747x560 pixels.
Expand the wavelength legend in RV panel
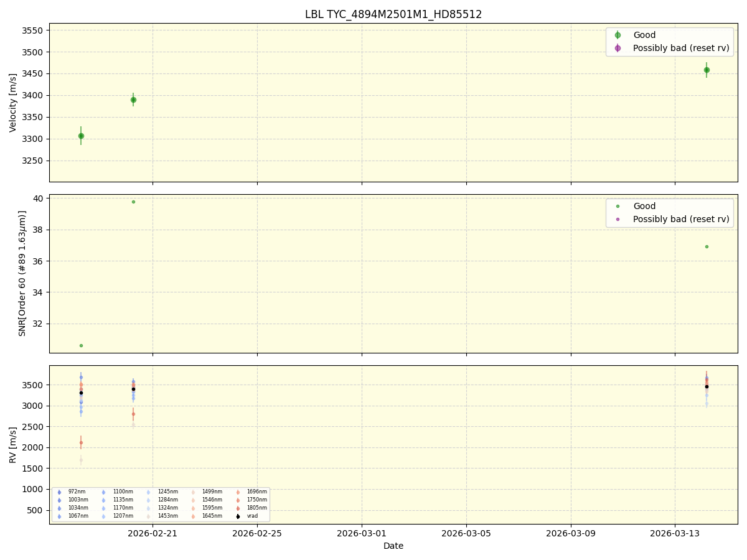point(162,504)
